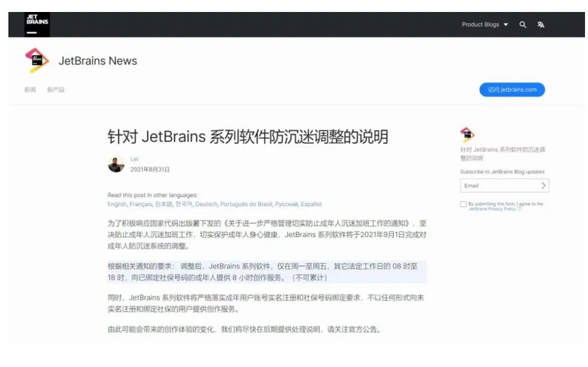
Task: Click 'Read this post in other languages' label
Action: coord(152,195)
